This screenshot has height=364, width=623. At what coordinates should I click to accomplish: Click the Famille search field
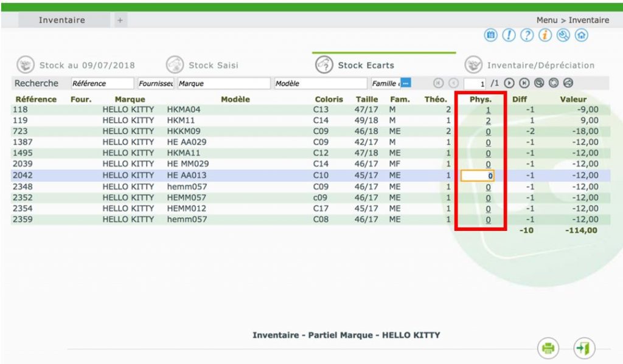tap(385, 83)
